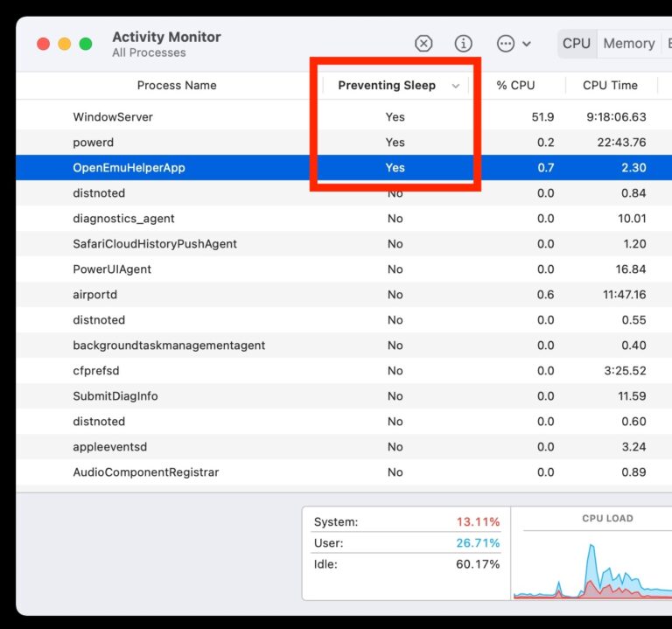
Task: Sort by Process Name column header
Action: point(177,86)
